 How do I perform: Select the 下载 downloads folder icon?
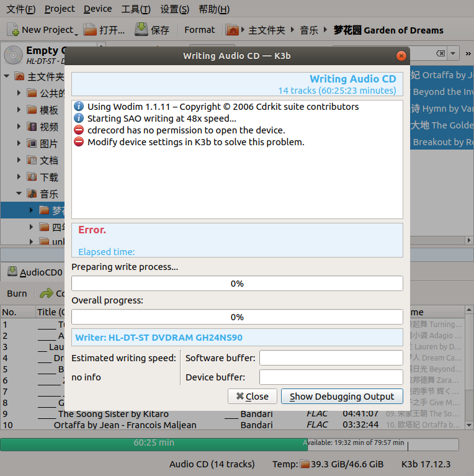click(32, 176)
